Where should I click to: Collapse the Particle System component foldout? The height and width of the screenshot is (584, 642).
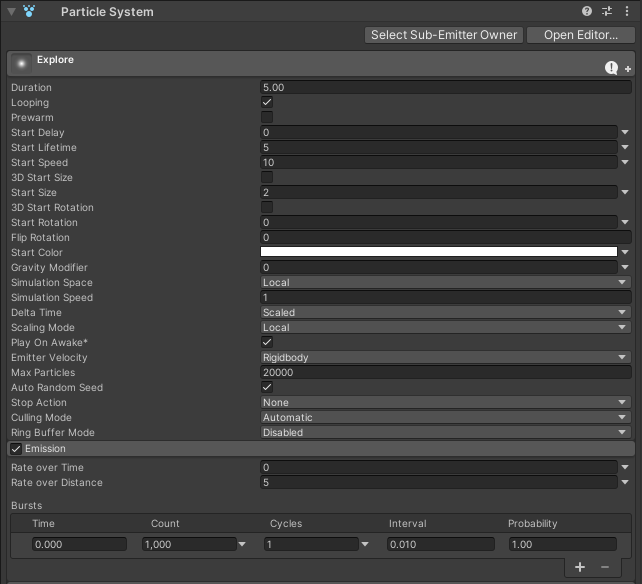[11, 12]
